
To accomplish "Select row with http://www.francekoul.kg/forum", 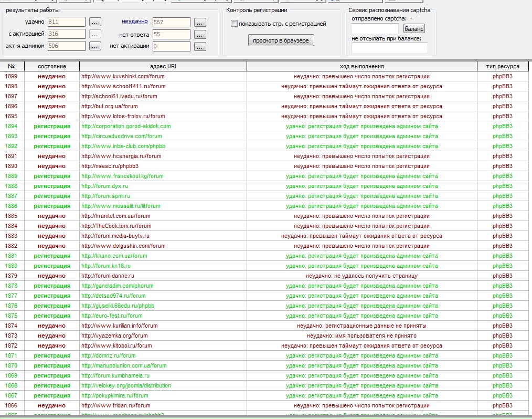I will point(264,176).
